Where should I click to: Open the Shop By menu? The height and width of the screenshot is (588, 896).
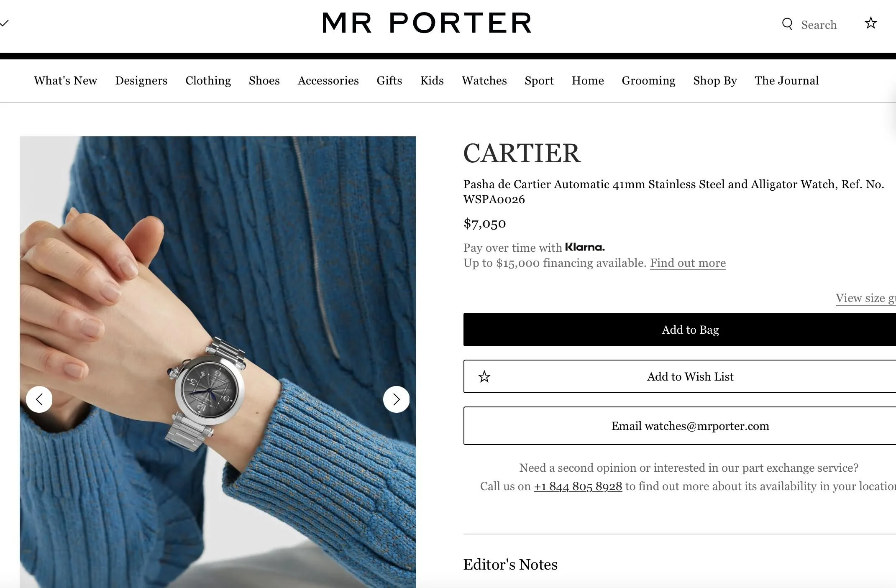point(715,80)
